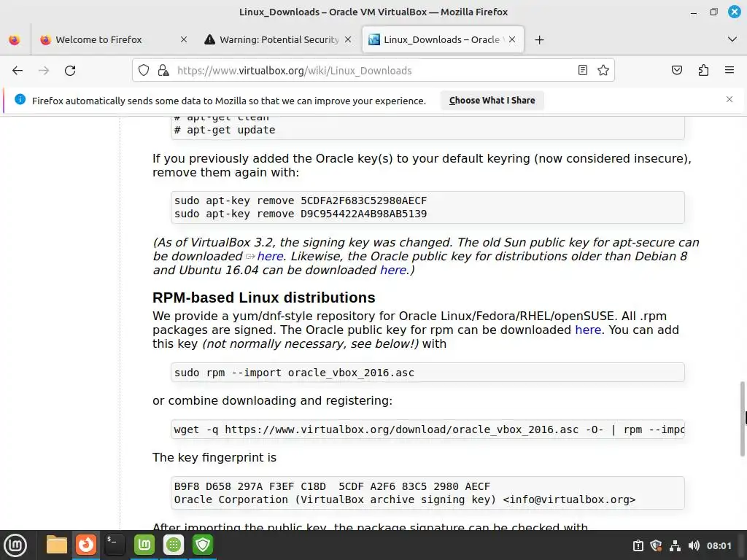Viewport: 747px width, 560px height.
Task: Reload the current page
Action: pyautogui.click(x=70, y=71)
